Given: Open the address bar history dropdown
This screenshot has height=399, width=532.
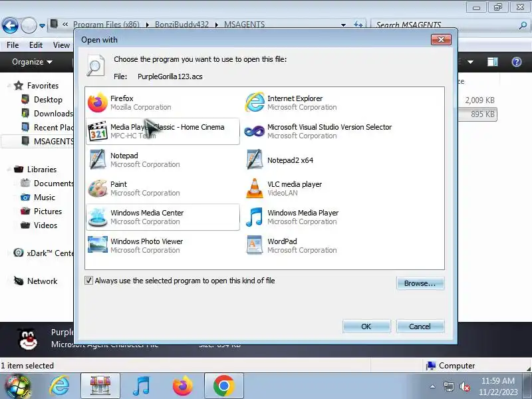Looking at the screenshot, I should (x=343, y=25).
